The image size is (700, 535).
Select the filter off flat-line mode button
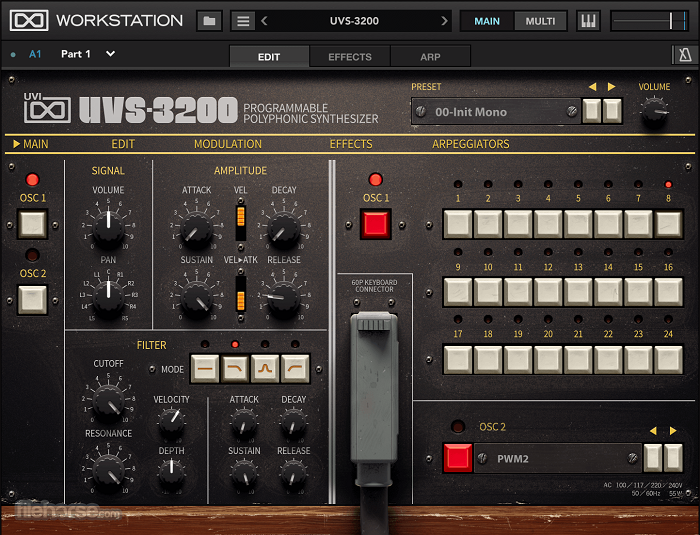205,369
